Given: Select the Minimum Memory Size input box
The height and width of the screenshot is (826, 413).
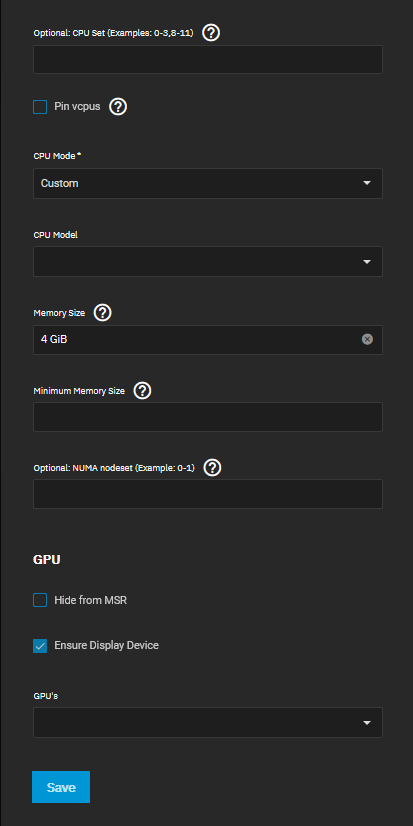Looking at the screenshot, I should [208, 417].
